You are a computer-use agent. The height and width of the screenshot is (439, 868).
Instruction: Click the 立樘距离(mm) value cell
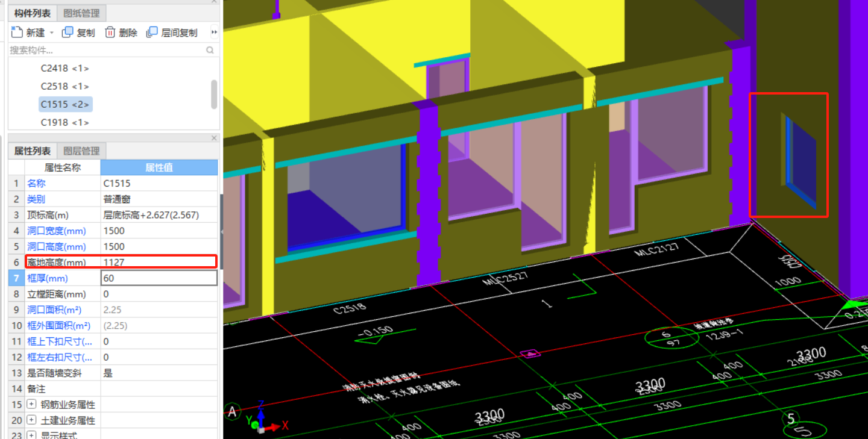point(159,294)
